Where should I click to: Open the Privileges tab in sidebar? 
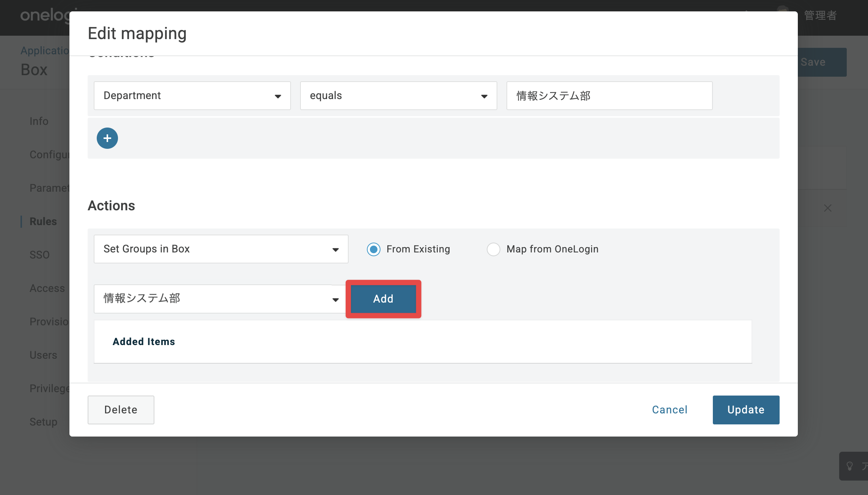tap(50, 388)
